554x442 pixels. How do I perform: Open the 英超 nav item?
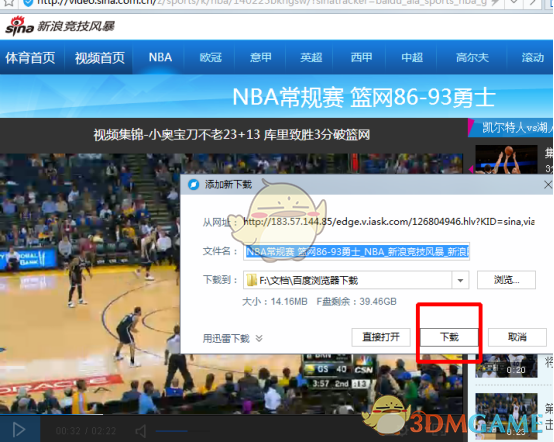[311, 57]
